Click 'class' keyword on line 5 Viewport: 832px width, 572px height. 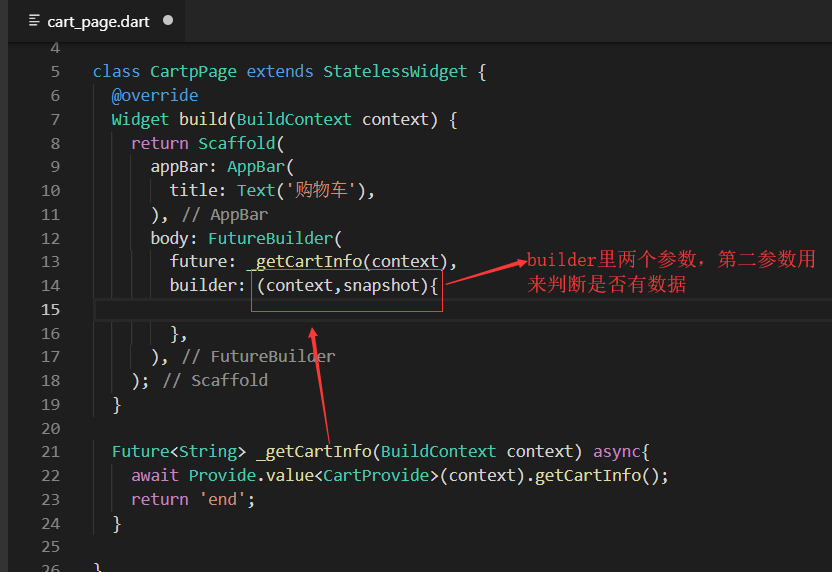116,72
